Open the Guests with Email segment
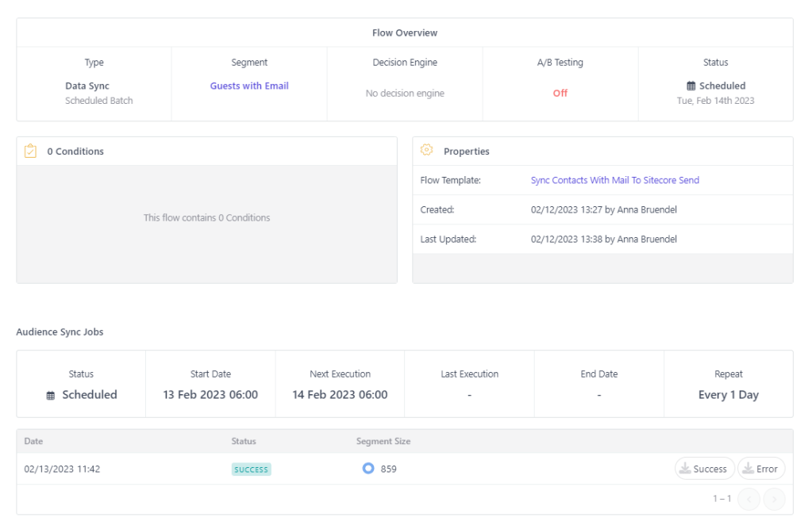The width and height of the screenshot is (812, 529). click(249, 86)
